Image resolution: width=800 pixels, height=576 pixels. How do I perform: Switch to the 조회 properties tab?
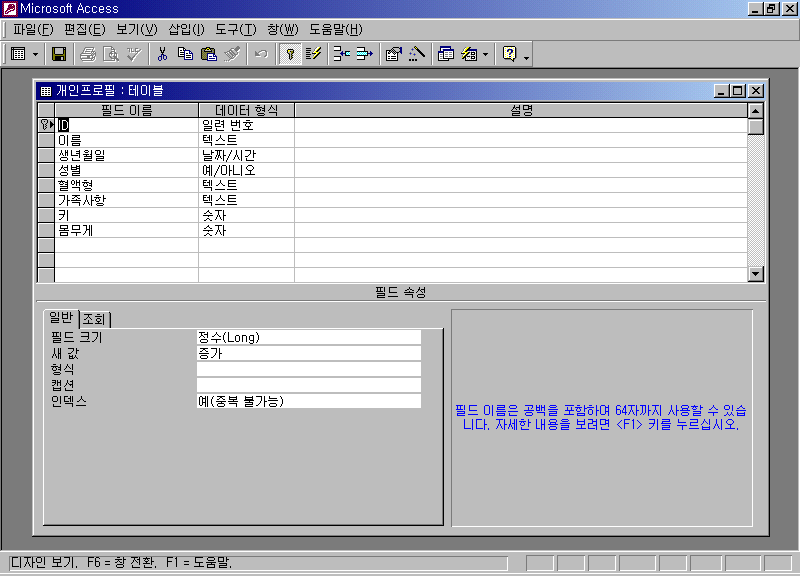click(94, 319)
